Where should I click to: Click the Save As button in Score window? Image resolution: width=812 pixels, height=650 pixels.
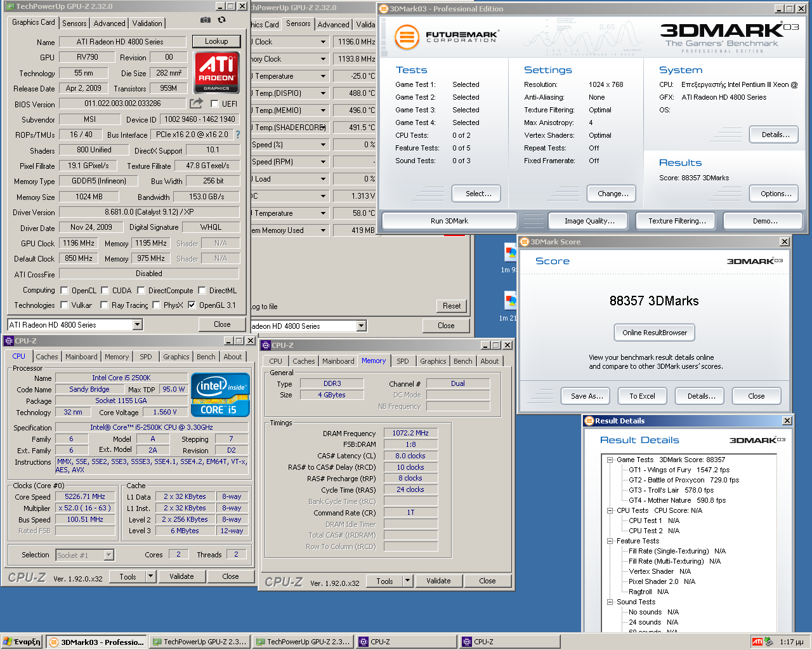click(x=586, y=396)
